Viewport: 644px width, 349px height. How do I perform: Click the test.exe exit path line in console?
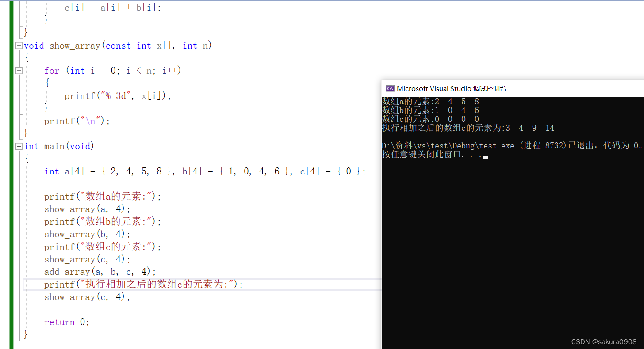point(512,146)
